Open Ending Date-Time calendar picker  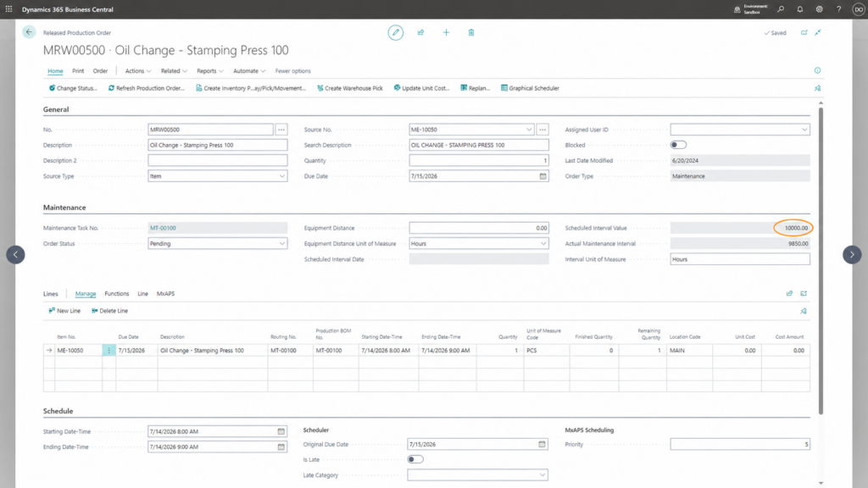pos(281,447)
